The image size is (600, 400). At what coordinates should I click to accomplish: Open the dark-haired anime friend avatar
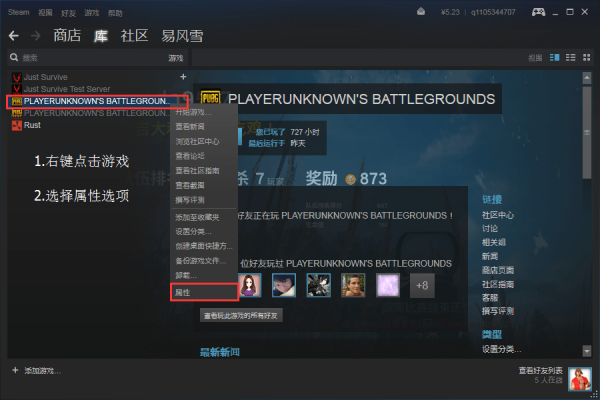(x=284, y=285)
